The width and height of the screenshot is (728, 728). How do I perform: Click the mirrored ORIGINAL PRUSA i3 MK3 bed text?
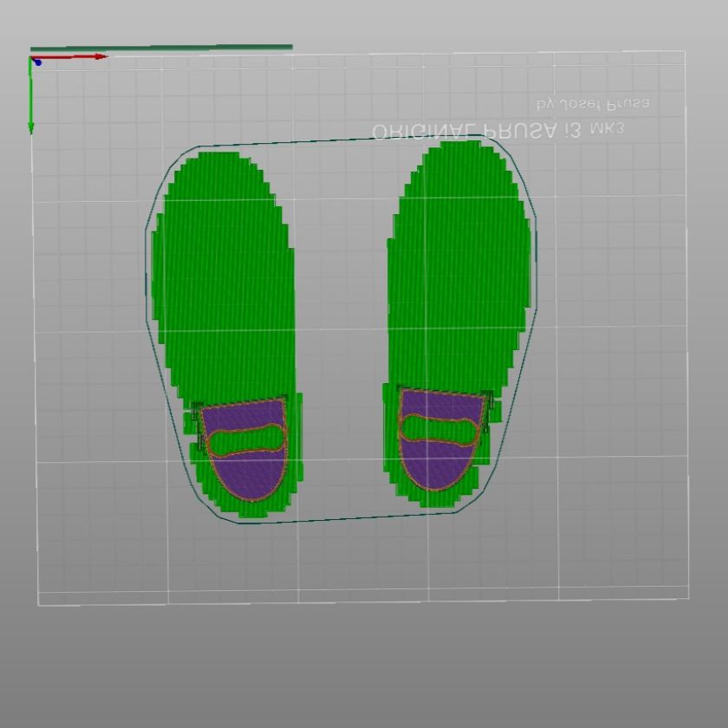[497, 130]
